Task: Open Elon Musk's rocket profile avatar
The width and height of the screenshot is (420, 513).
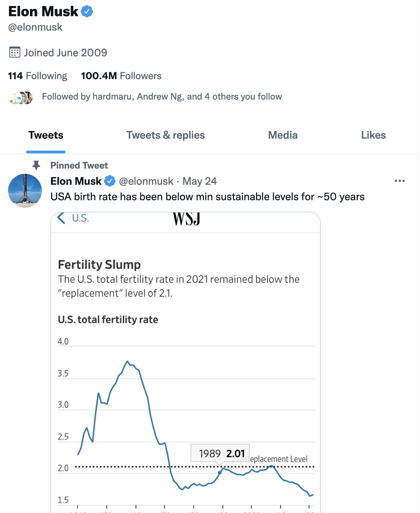Action: tap(25, 190)
